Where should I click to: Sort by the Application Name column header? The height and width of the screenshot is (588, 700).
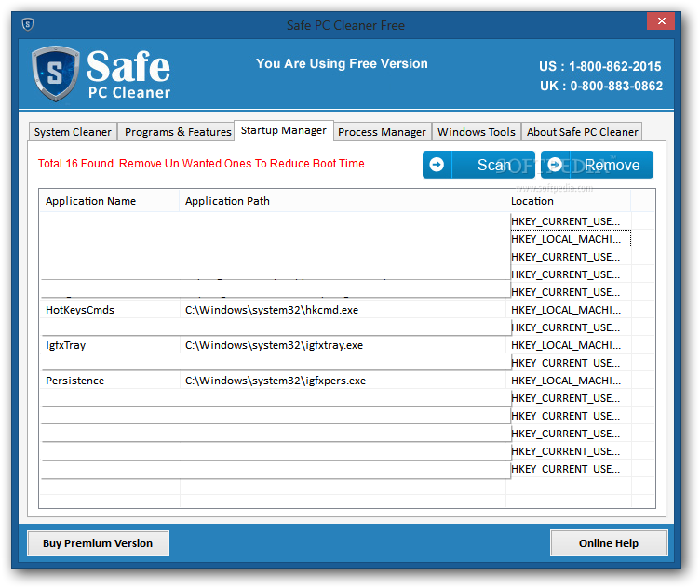109,201
